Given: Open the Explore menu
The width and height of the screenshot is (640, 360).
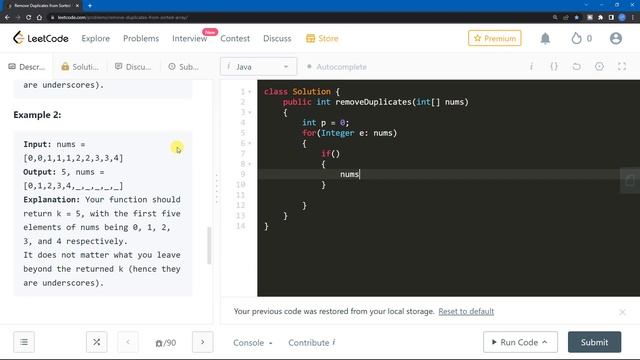Looking at the screenshot, I should [96, 38].
